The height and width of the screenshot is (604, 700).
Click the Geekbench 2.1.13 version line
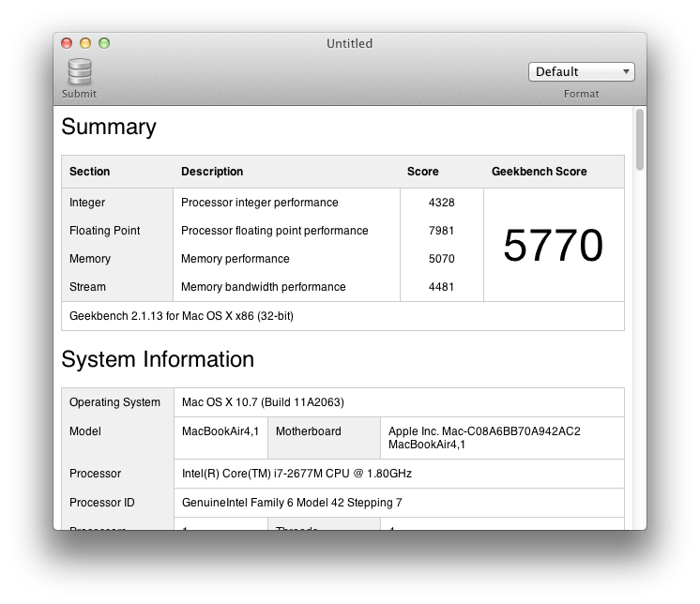pos(181,316)
